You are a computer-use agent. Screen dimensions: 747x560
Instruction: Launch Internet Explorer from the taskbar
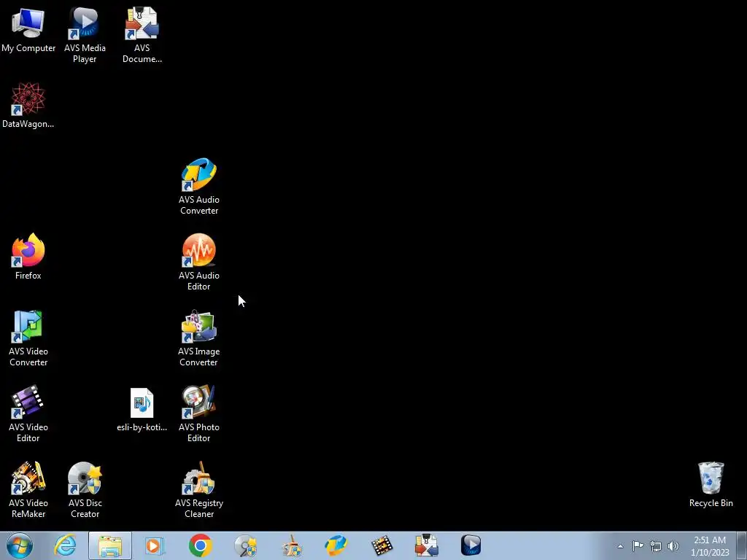tap(65, 545)
